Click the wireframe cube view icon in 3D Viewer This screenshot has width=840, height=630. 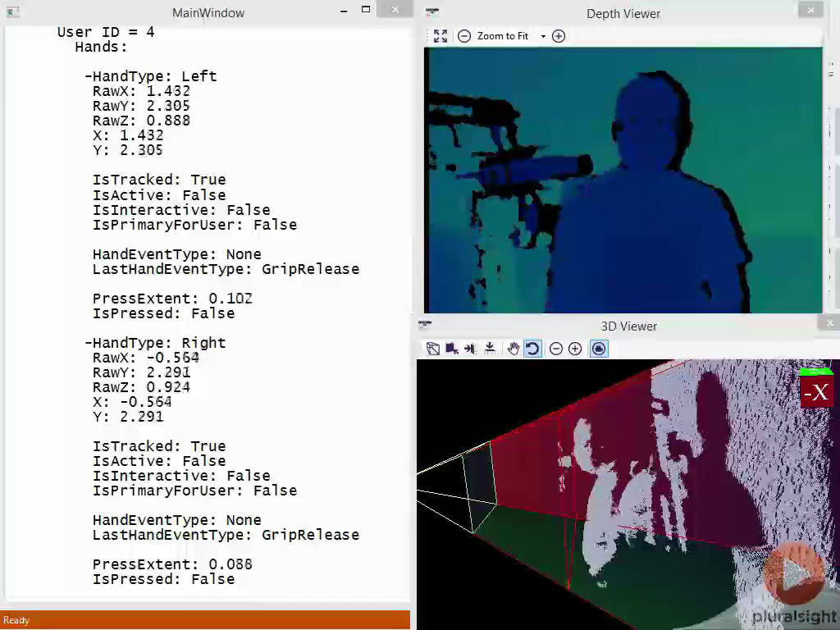433,349
